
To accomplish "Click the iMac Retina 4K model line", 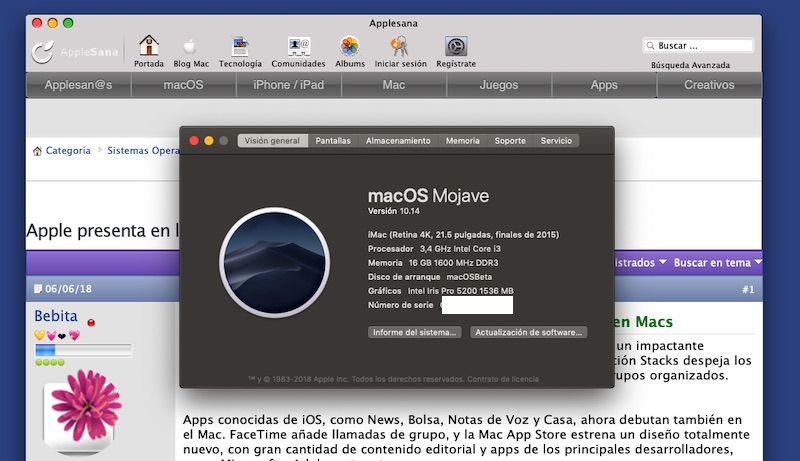I will (463, 235).
